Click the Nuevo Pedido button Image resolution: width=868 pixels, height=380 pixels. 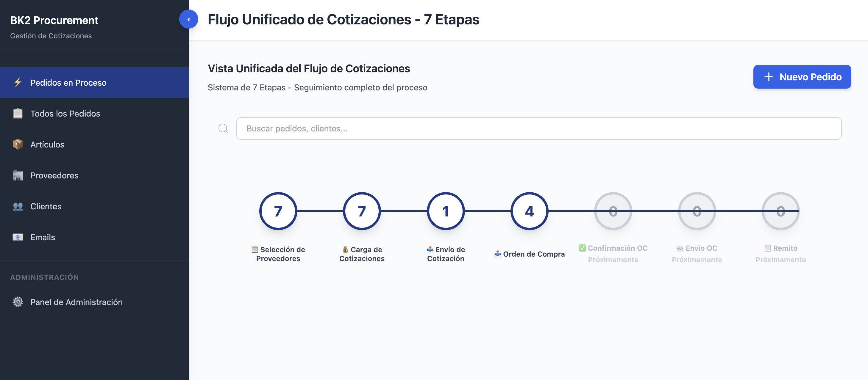point(802,76)
